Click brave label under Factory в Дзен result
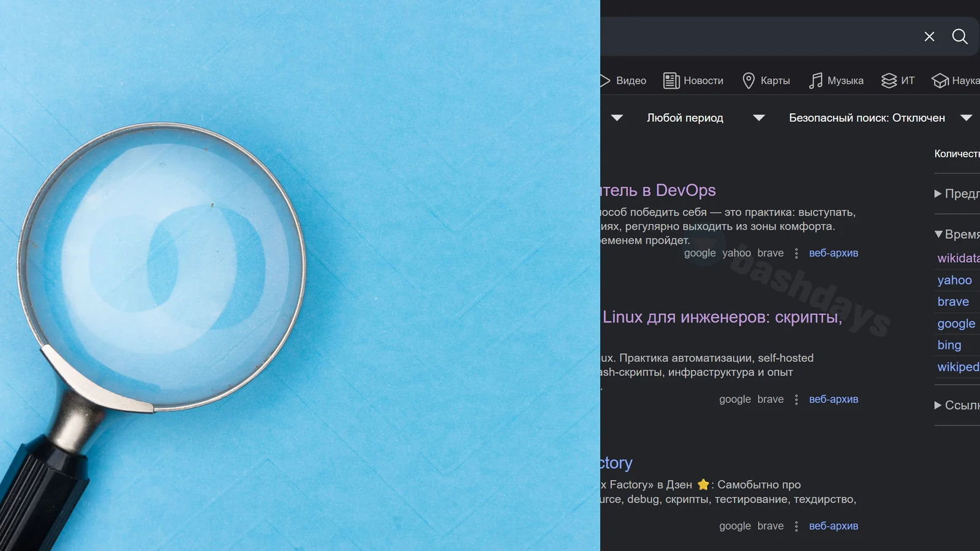Screen dimensions: 980x551 coord(771,527)
